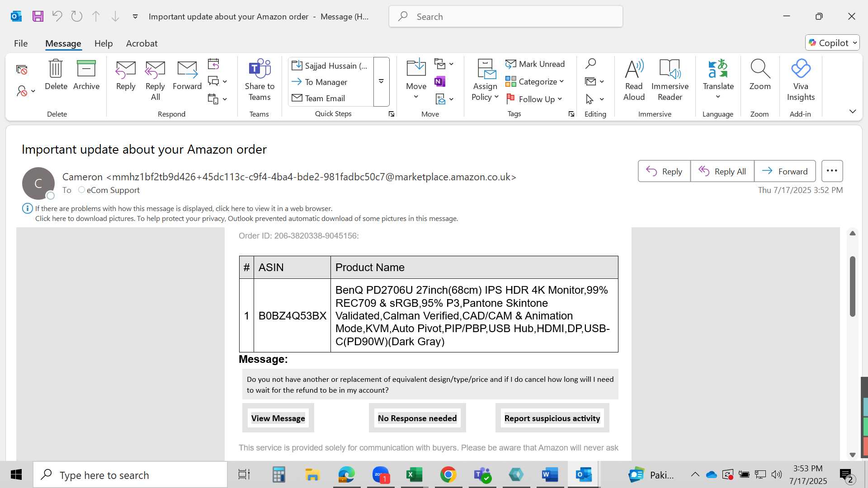Click the Search box at top
Image resolution: width=868 pixels, height=488 pixels.
pos(505,16)
